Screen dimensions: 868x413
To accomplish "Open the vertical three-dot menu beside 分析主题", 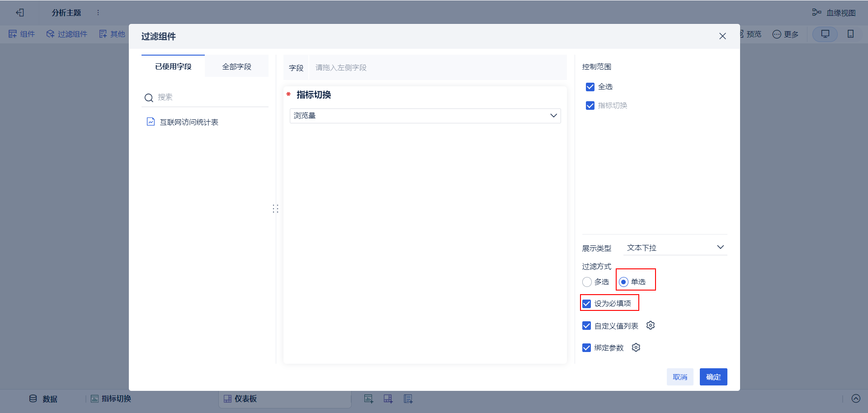I will click(x=98, y=13).
